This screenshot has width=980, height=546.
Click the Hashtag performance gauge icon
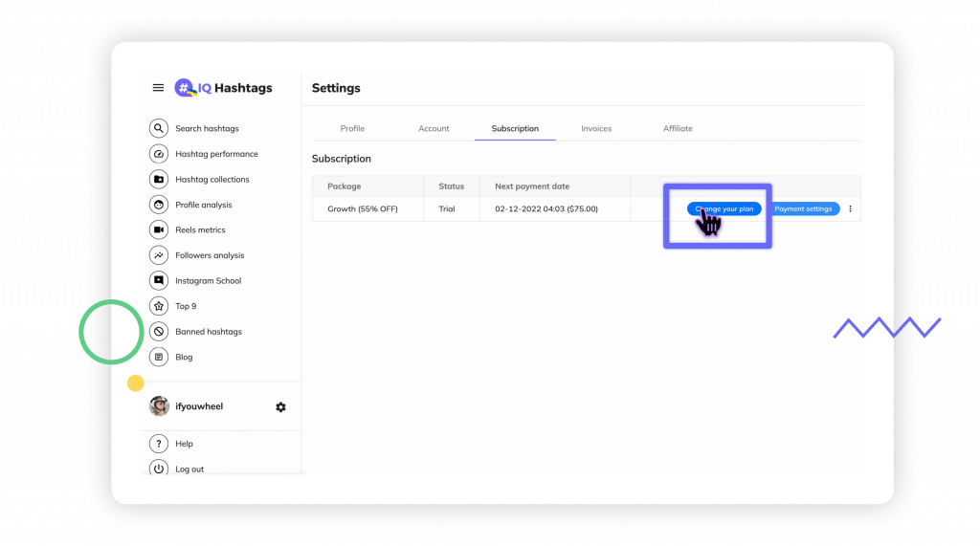click(x=159, y=154)
